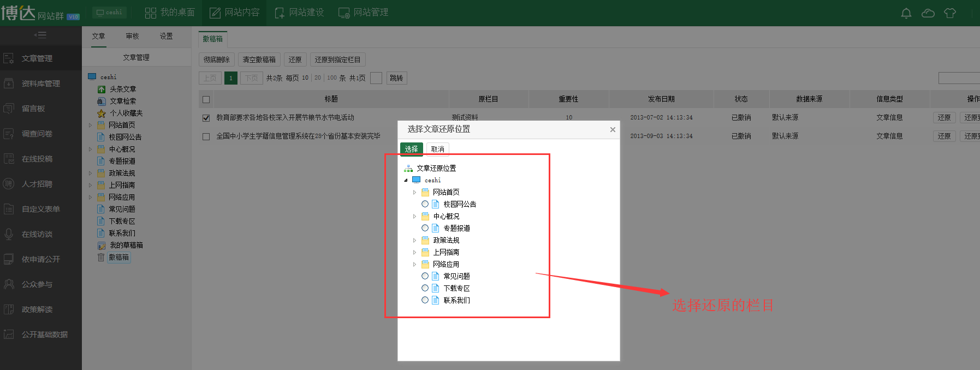Collapse the ceshi node in dialog
980x370 pixels.
[406, 180]
